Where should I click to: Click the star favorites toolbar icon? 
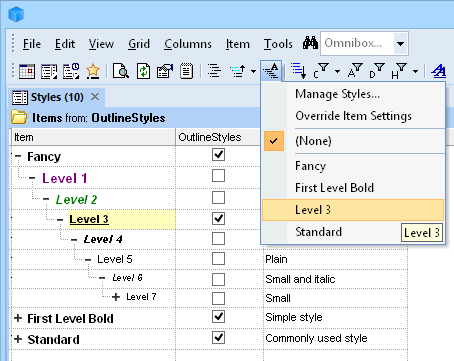click(93, 71)
